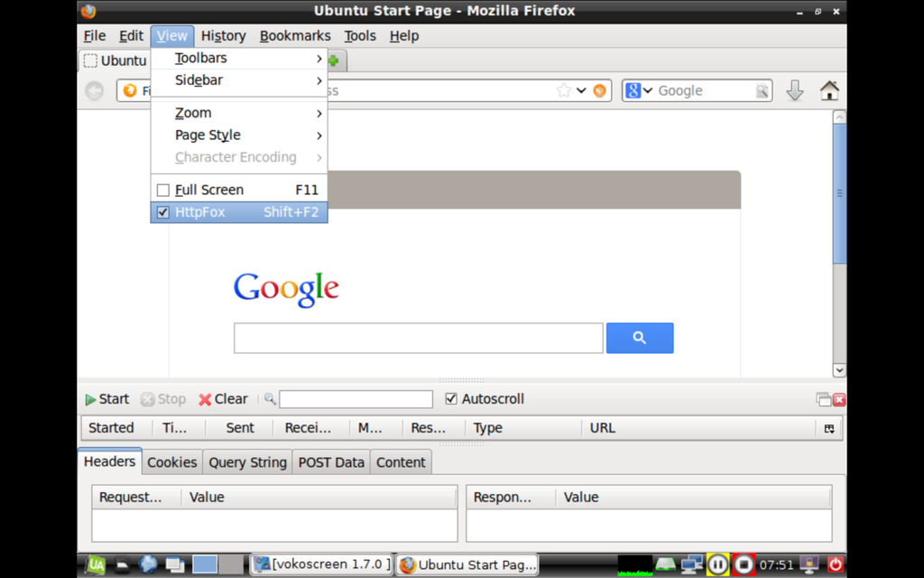Click the show desktop windows taskbar icon

click(175, 565)
